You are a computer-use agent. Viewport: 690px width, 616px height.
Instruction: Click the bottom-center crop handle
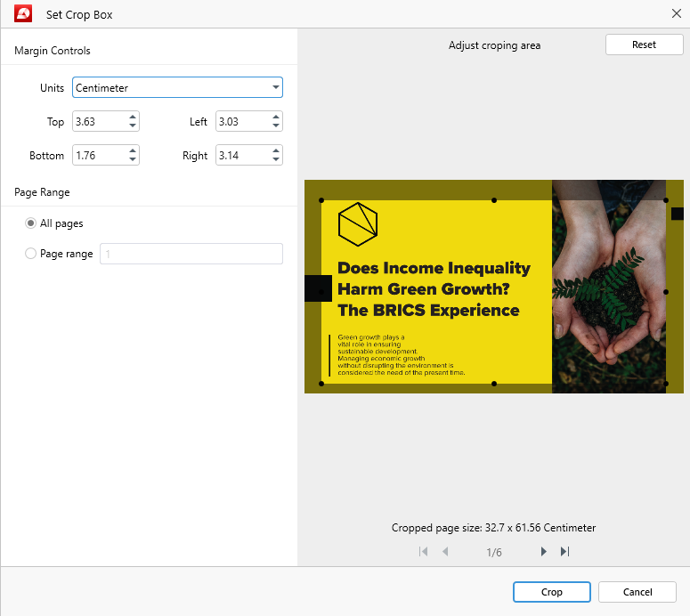click(x=494, y=384)
